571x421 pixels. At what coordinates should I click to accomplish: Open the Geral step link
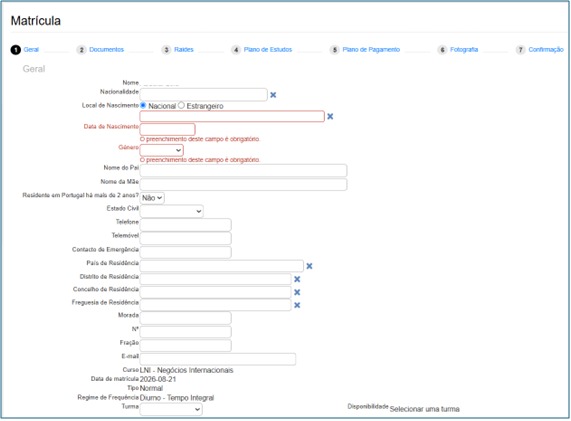pyautogui.click(x=31, y=50)
